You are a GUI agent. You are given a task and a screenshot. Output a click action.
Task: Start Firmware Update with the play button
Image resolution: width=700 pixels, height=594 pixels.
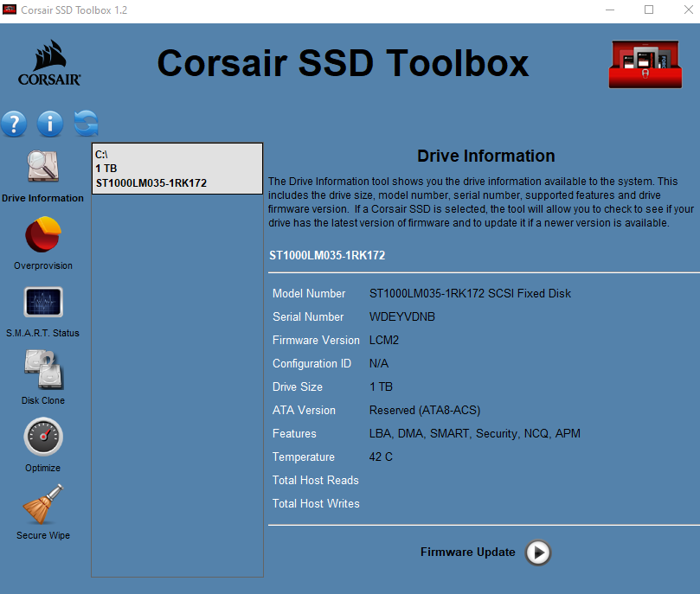click(x=537, y=552)
